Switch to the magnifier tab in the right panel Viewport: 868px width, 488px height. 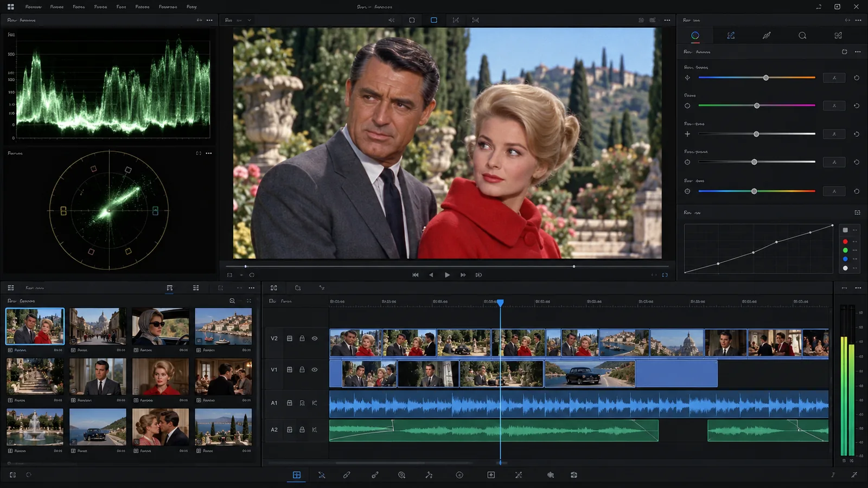[x=802, y=35]
